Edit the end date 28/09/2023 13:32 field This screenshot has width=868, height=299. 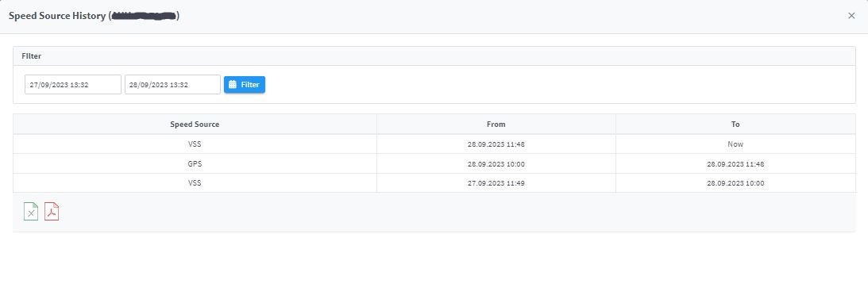(172, 85)
